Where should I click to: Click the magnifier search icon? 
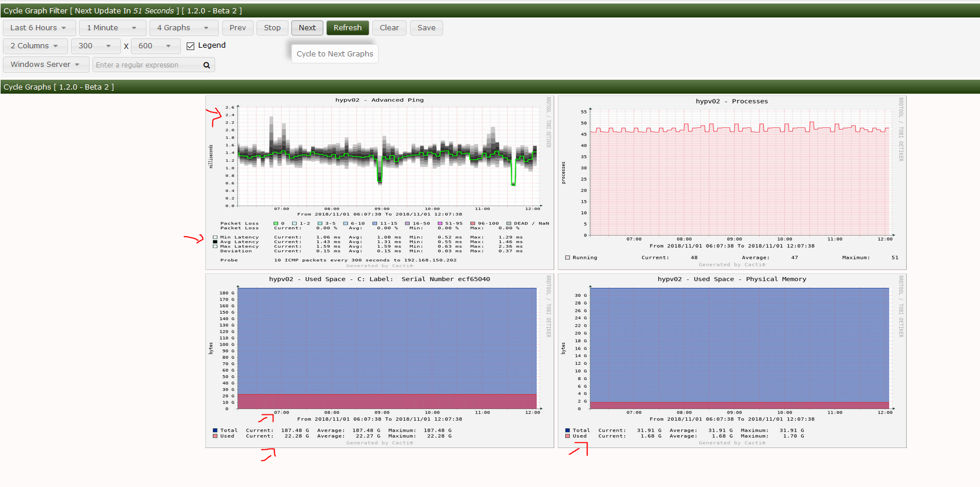tap(206, 65)
